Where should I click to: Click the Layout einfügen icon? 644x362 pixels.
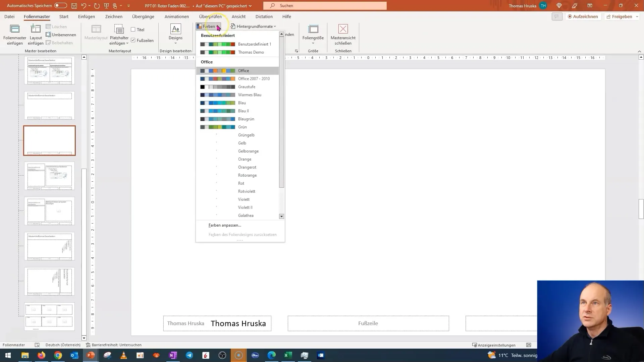click(x=36, y=29)
